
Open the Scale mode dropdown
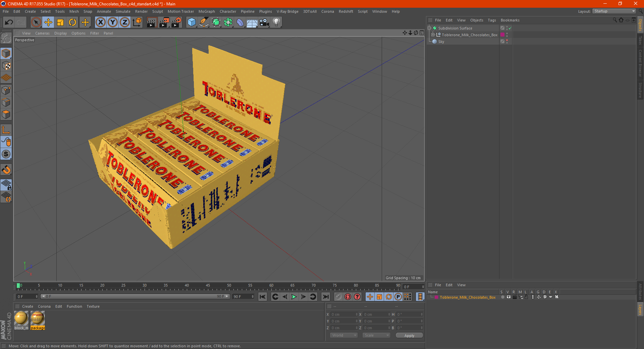(x=376, y=335)
